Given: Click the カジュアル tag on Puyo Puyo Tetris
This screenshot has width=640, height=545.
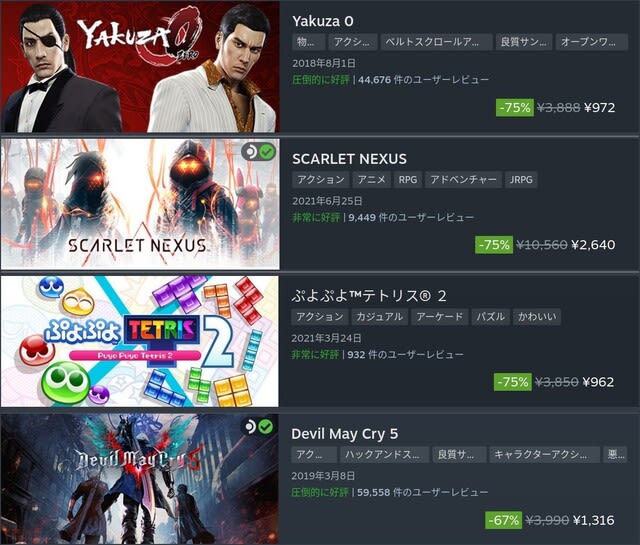Looking at the screenshot, I should (380, 317).
